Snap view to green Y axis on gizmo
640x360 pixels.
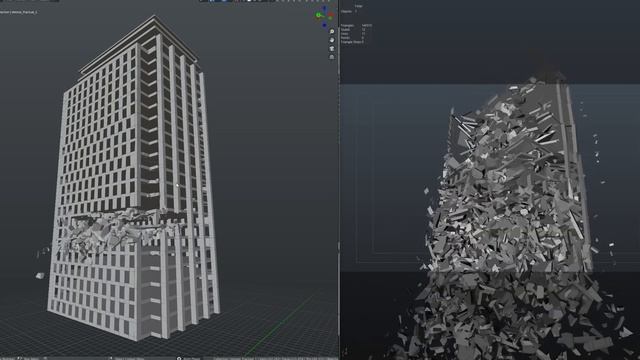[x=318, y=15]
